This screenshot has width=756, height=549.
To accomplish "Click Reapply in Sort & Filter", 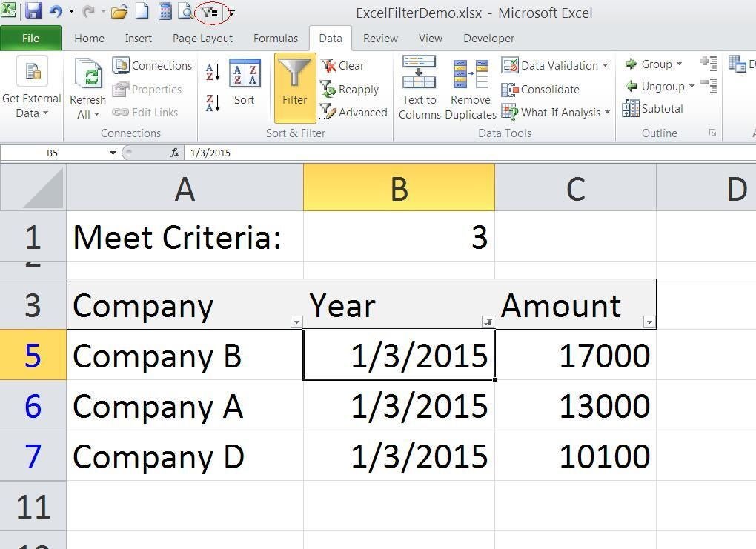I will coord(350,90).
